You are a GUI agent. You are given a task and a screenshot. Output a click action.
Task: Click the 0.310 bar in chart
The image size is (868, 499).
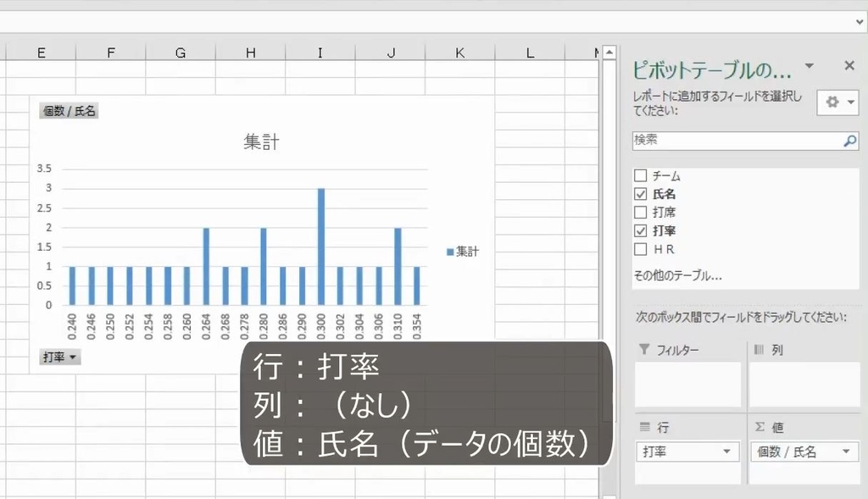(398, 266)
